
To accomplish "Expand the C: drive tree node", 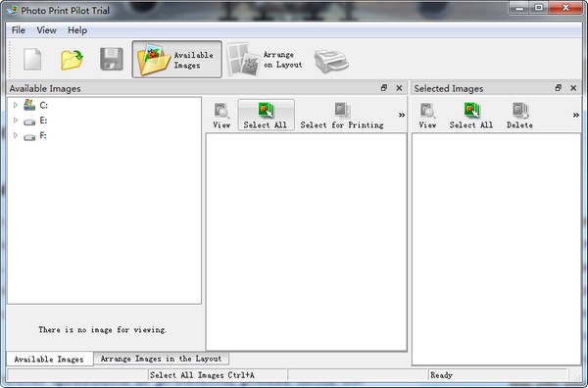I will point(16,106).
